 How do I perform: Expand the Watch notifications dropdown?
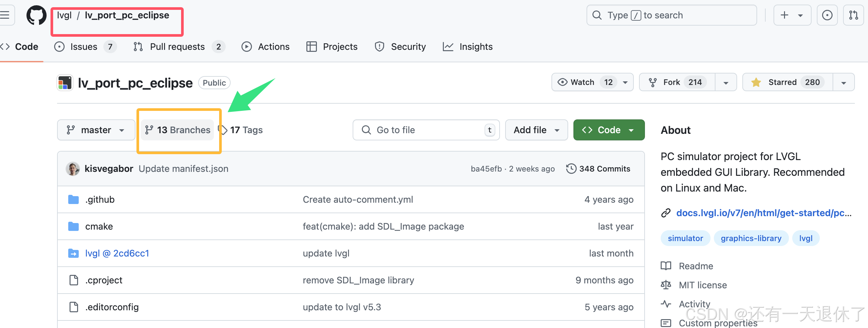click(x=625, y=83)
